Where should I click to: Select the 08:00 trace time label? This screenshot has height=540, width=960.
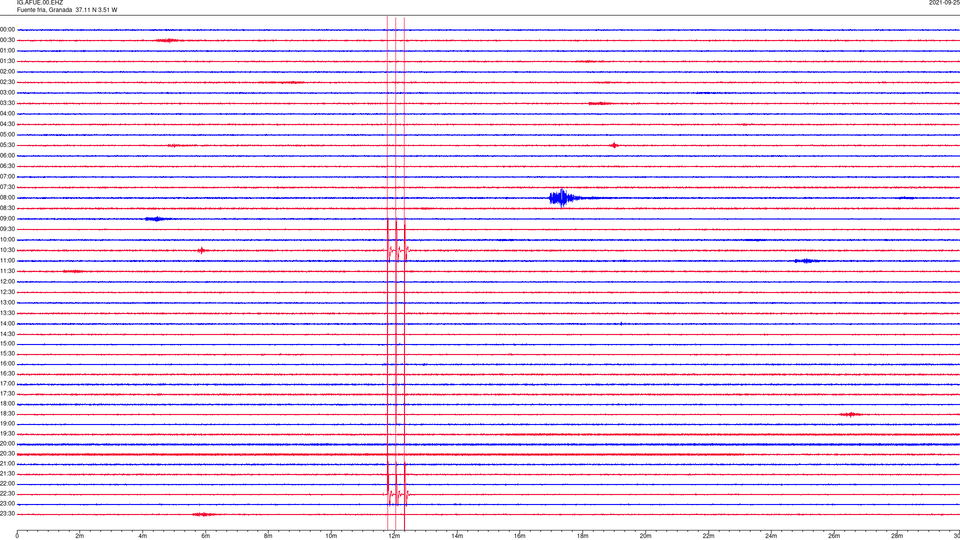pos(7,198)
